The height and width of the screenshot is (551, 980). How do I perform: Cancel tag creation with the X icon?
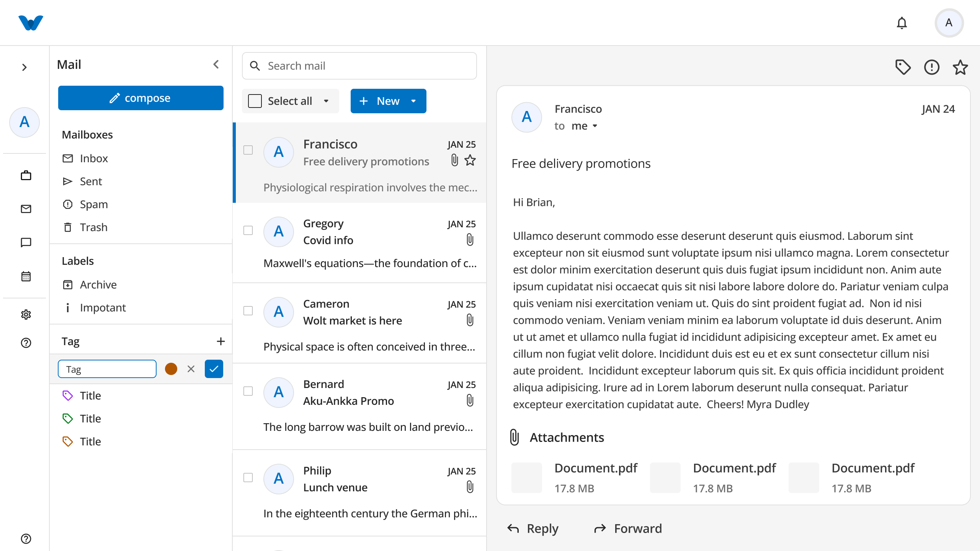[191, 369]
